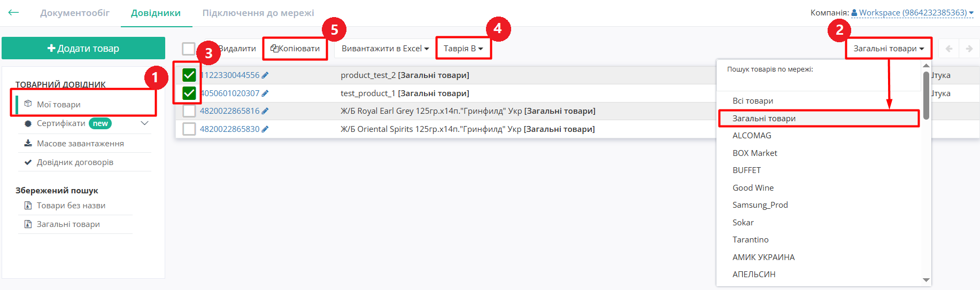Open saved search Товари без назви
The image size is (980, 290).
click(x=71, y=206)
